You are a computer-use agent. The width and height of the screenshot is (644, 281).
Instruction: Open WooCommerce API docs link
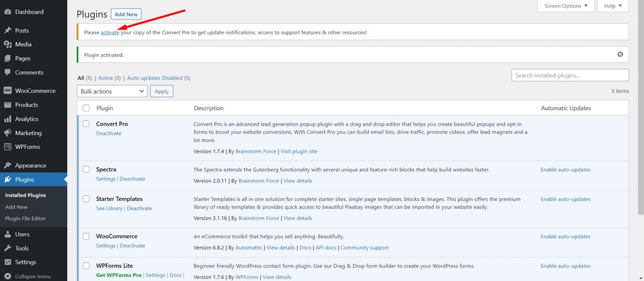click(x=326, y=247)
